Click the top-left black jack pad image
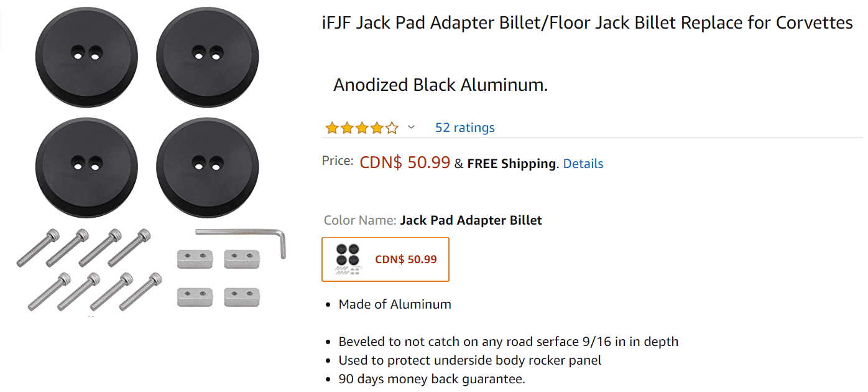Viewport: 868px width, 392px height. pyautogui.click(x=86, y=57)
